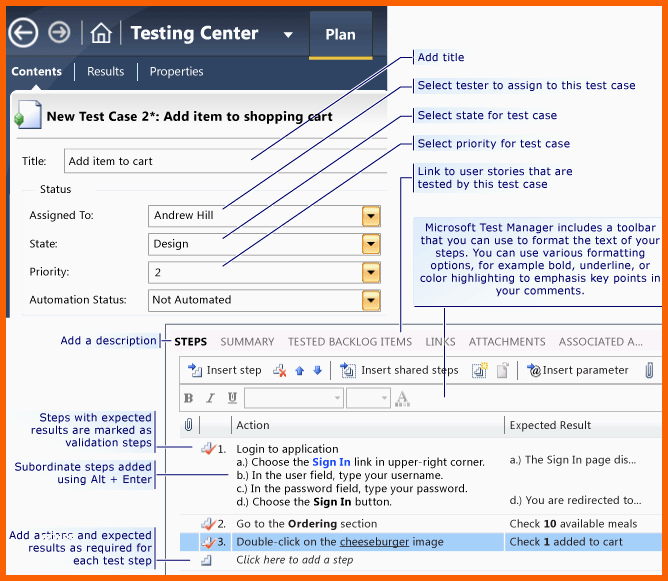The height and width of the screenshot is (581, 668).
Task: Click the Insert parameter @ icon
Action: click(x=534, y=370)
